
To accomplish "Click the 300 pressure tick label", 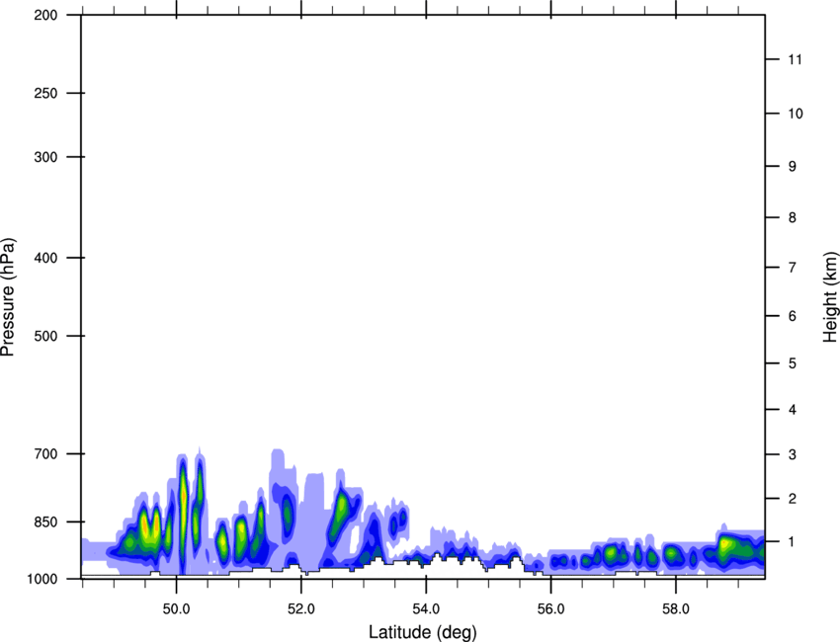I will (46, 157).
